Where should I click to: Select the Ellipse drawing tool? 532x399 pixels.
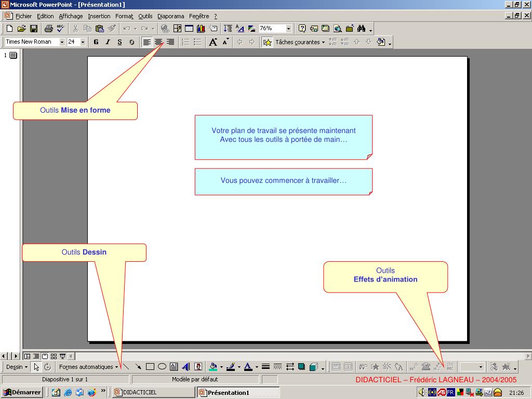pyautogui.click(x=162, y=367)
